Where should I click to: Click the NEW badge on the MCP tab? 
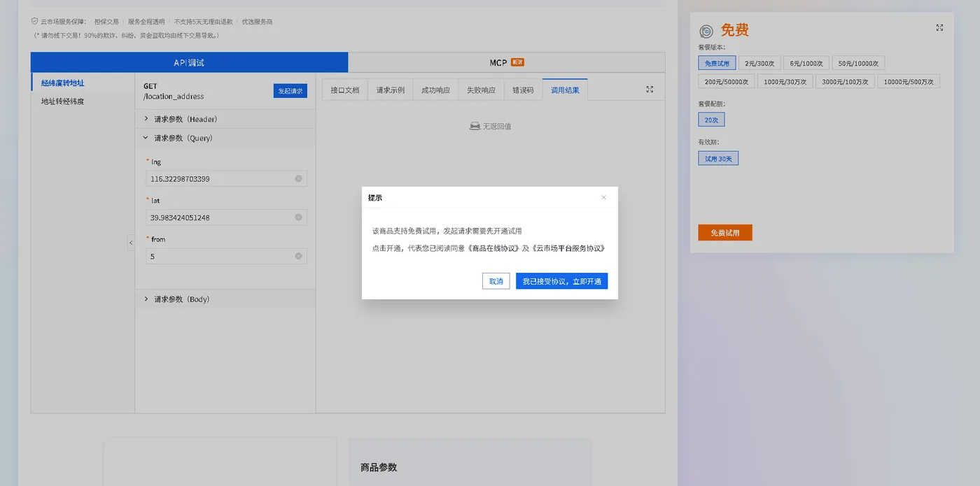[x=517, y=62]
